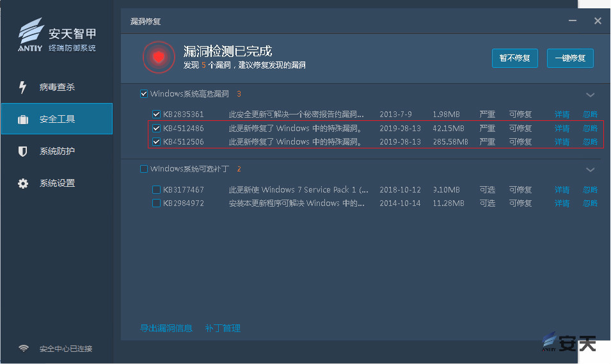Open 详情 for KB4512486
This screenshot has width=611, height=364.
(x=562, y=128)
